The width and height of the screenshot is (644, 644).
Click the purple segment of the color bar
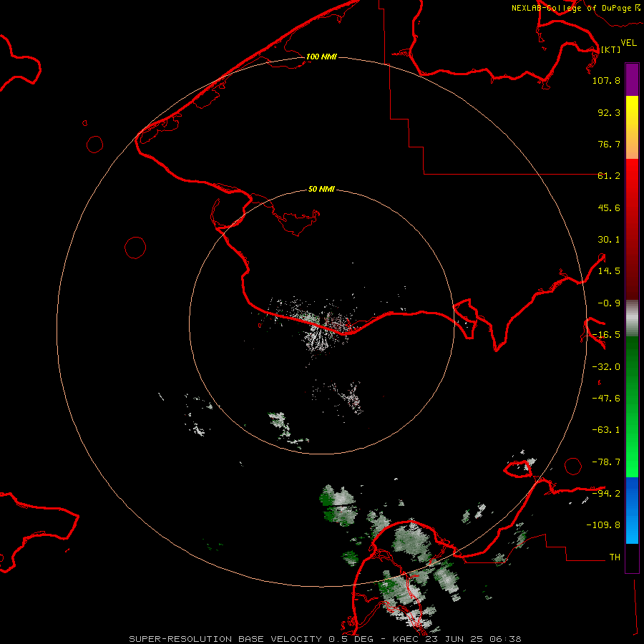pos(632,80)
